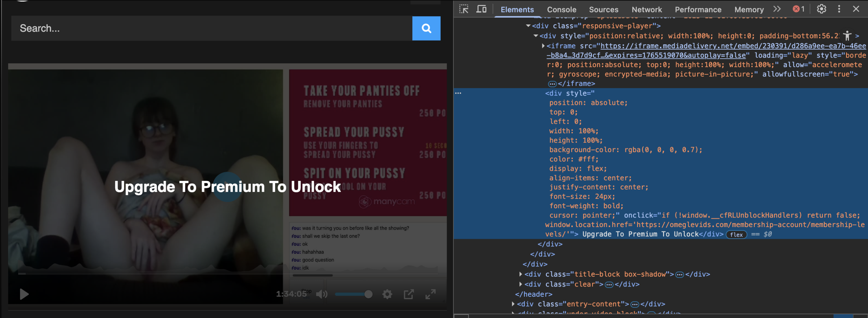Open the Network tab

tap(646, 10)
